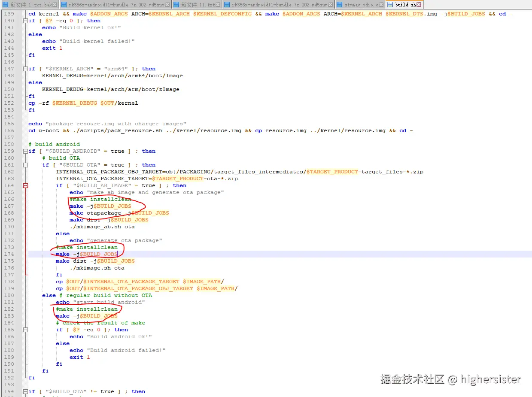Screen dimensions: 532x397
Task: Click 'make -j$BUILD_JOBS' on highlighted line 174
Action: pyautogui.click(x=86, y=254)
